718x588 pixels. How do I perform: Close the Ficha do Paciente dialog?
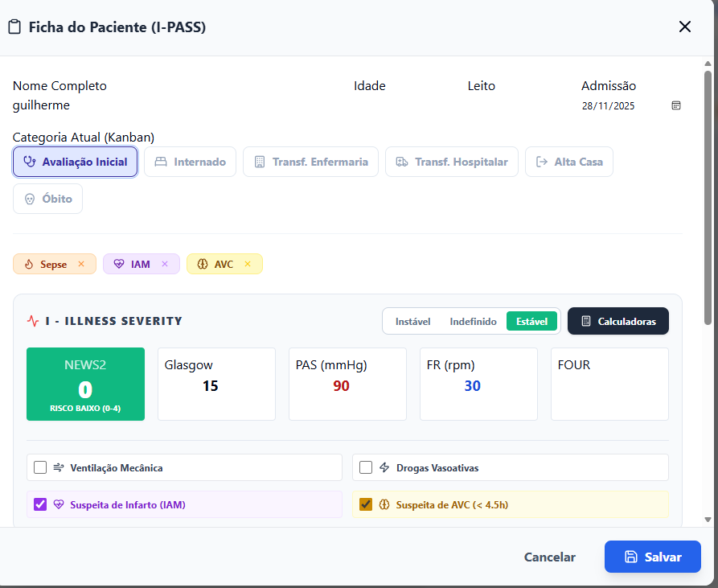(685, 27)
